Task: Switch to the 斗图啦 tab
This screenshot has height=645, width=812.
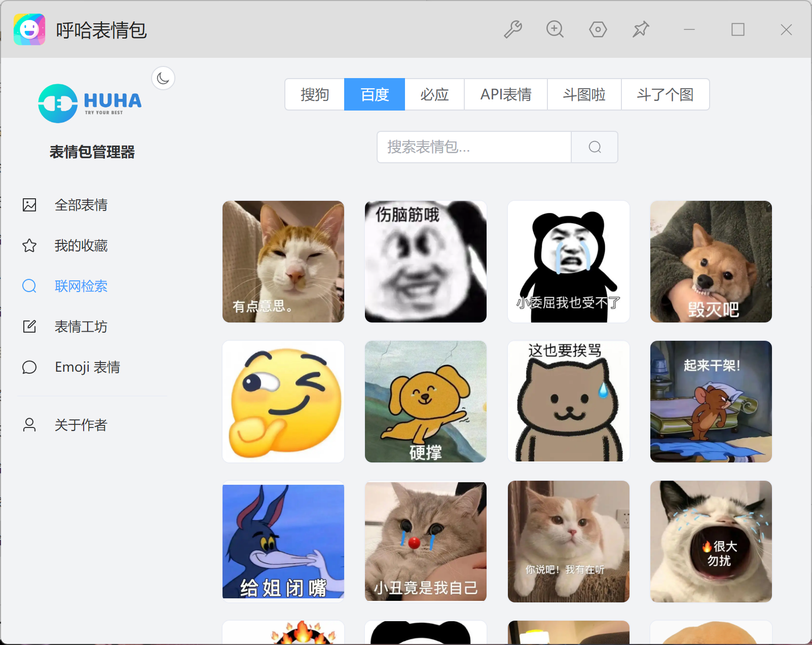Action: (584, 94)
